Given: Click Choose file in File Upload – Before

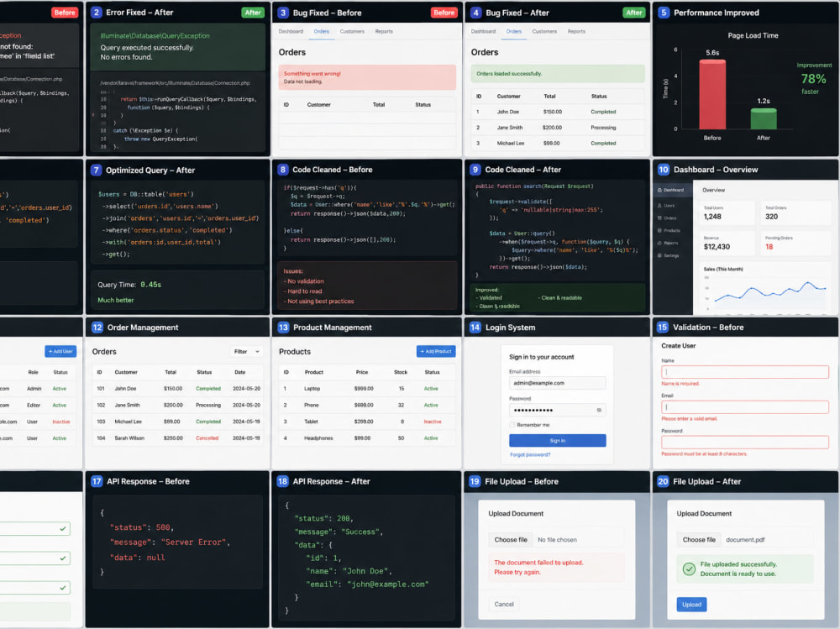Looking at the screenshot, I should (511, 540).
